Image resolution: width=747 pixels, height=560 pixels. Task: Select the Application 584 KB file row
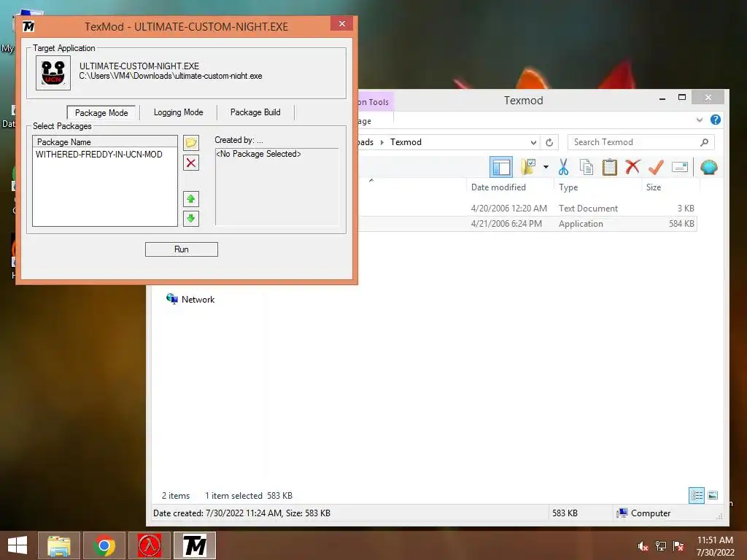coord(527,224)
